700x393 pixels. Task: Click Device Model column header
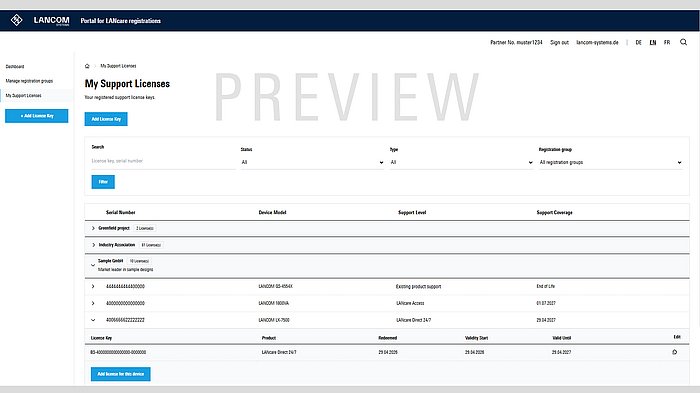[272, 213]
